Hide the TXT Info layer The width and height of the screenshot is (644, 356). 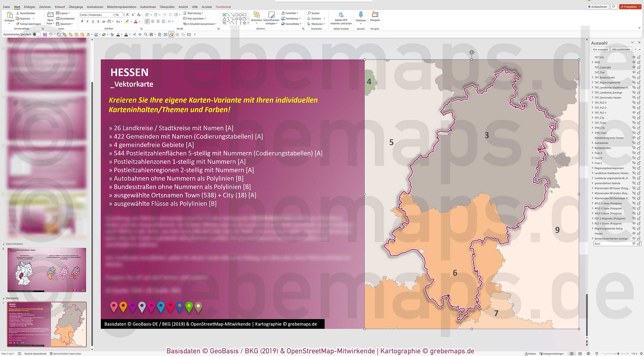(x=634, y=57)
